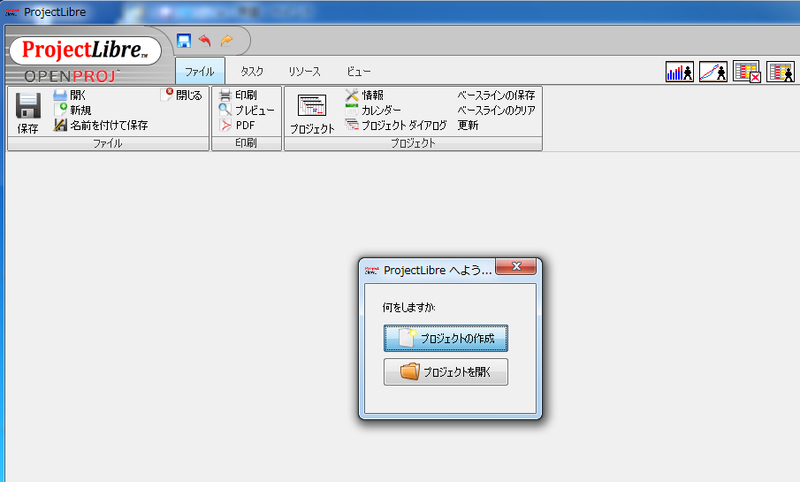Open プロジェクト ダイアログ
The image size is (800, 482).
click(x=396, y=125)
